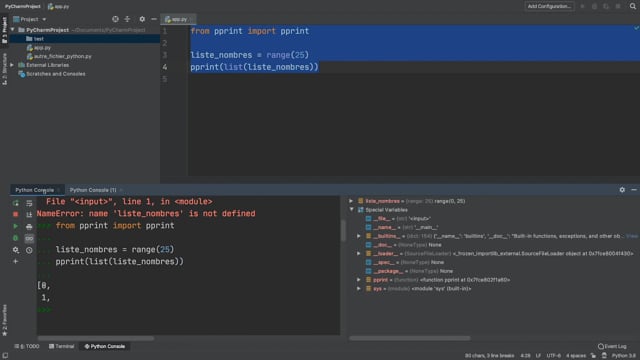Locate current file in Project tree
The width and height of the screenshot is (640, 360).
pyautogui.click(x=116, y=19)
